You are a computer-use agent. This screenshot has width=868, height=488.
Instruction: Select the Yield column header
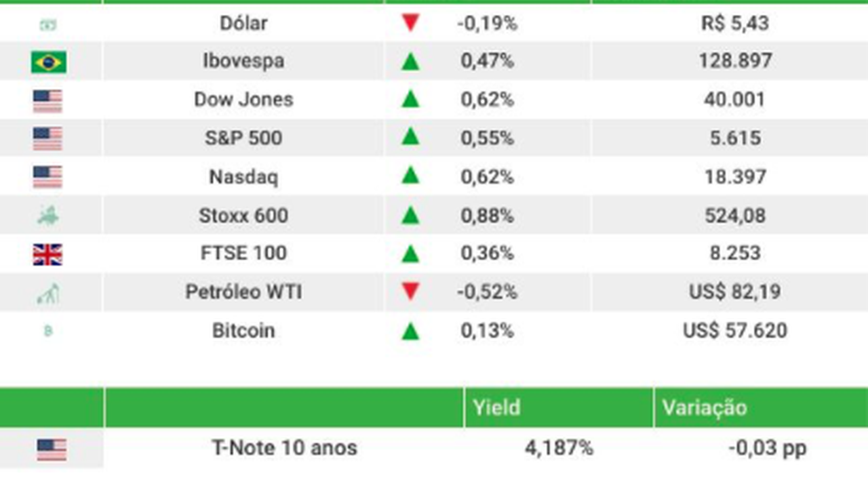click(497, 407)
